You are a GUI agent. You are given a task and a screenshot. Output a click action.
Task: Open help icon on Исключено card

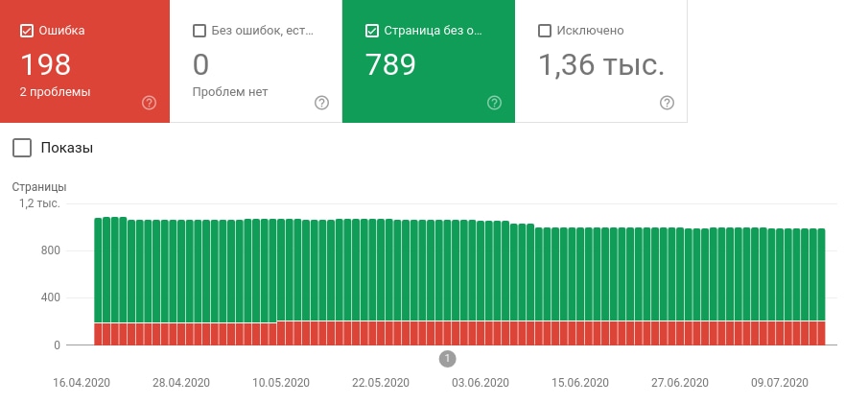667,103
